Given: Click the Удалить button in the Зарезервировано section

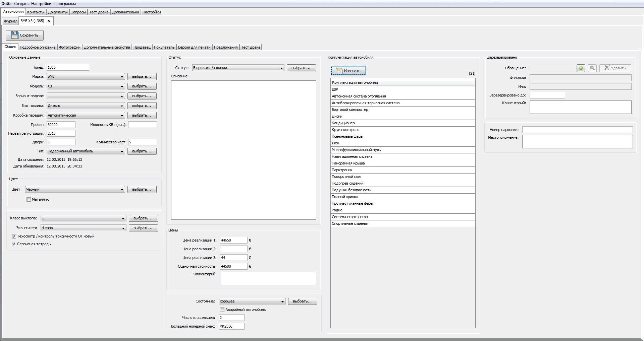Looking at the screenshot, I should 615,68.
